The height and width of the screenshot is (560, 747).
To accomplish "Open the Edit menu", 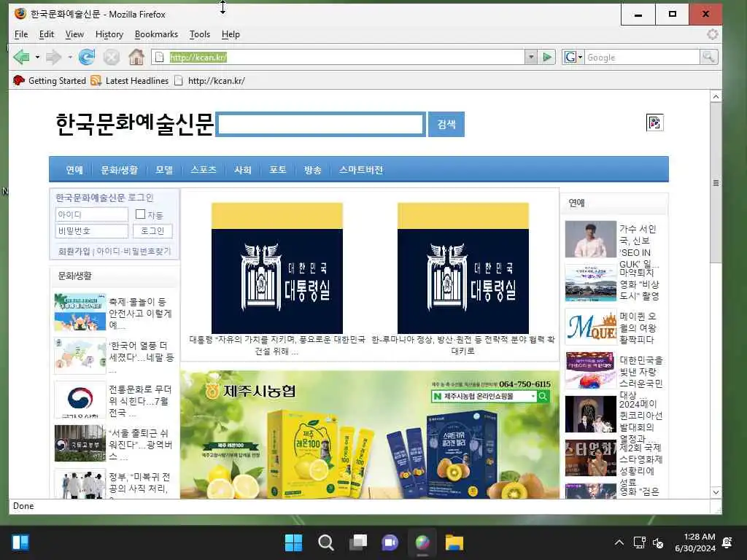I will (x=46, y=34).
